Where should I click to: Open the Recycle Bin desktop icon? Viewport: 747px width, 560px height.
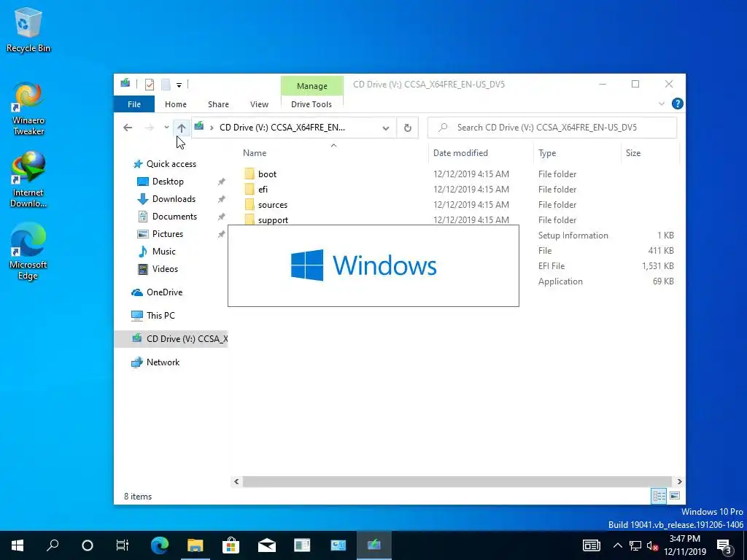coord(28,29)
